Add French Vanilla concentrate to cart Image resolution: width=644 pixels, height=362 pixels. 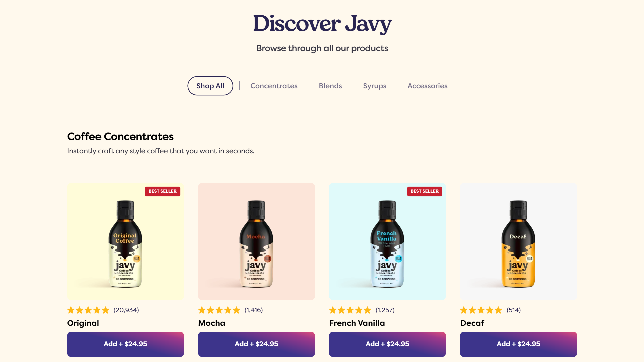387,344
